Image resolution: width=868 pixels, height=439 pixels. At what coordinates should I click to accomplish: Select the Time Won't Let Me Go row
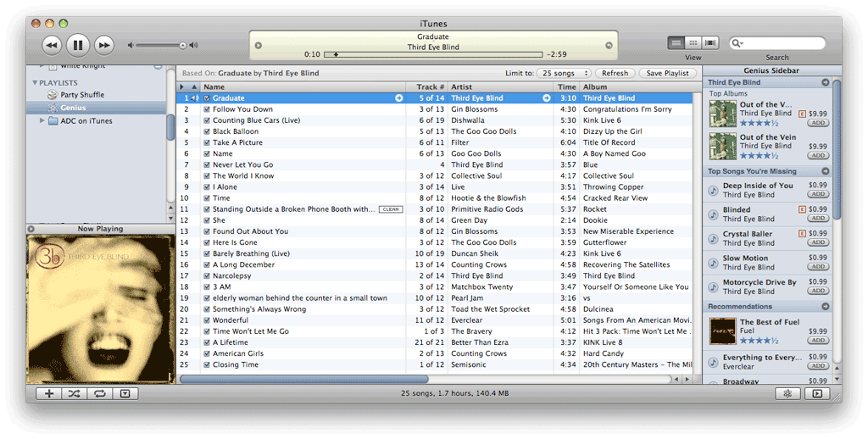click(x=435, y=331)
